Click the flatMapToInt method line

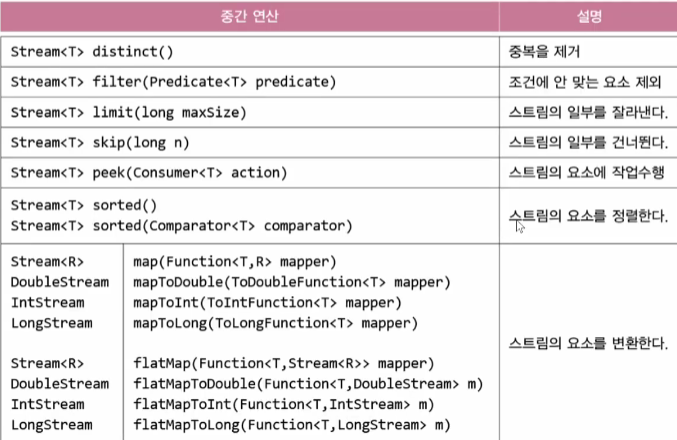[283, 405]
